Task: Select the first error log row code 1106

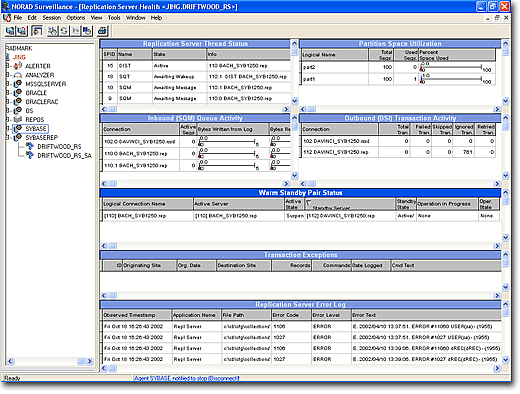Action: (279, 327)
